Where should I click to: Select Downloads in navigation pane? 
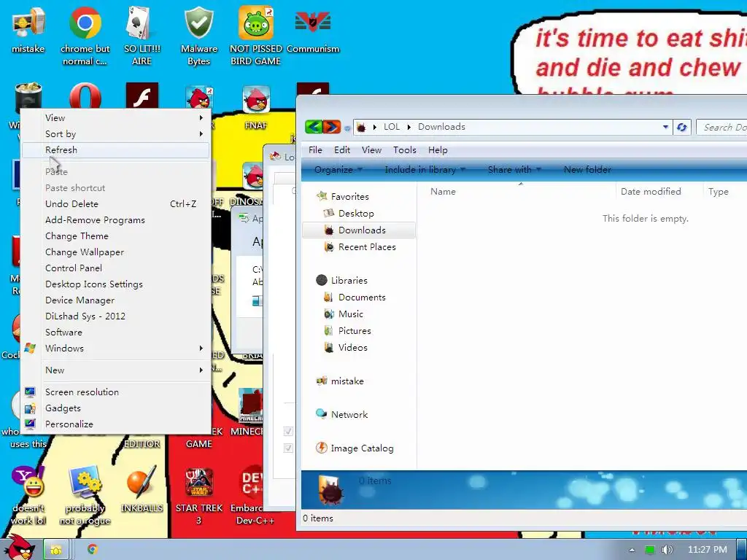coord(358,230)
